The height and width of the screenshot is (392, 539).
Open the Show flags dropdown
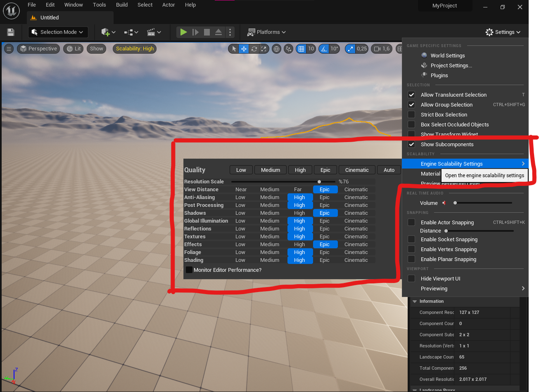pyautogui.click(x=96, y=49)
